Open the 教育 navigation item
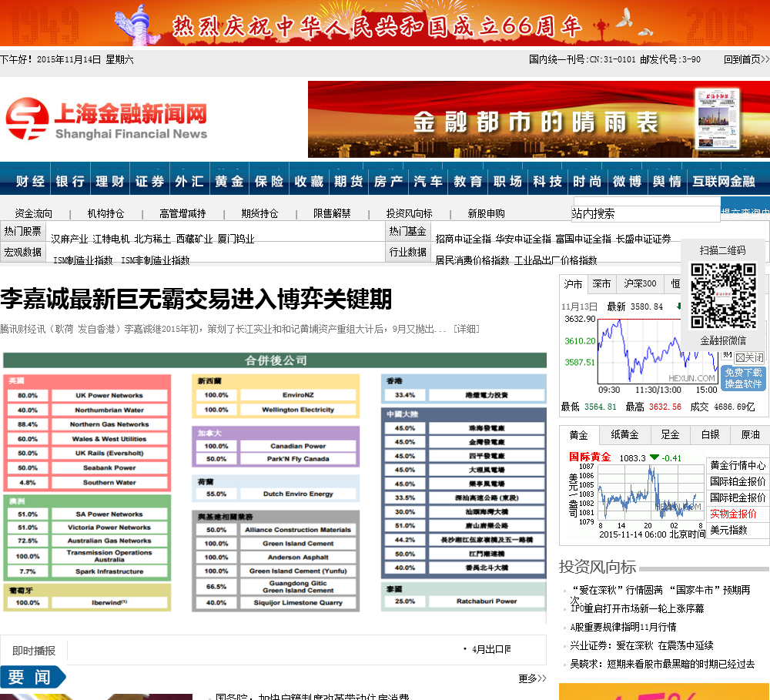Screen dimensions: 770x700 coord(467,181)
